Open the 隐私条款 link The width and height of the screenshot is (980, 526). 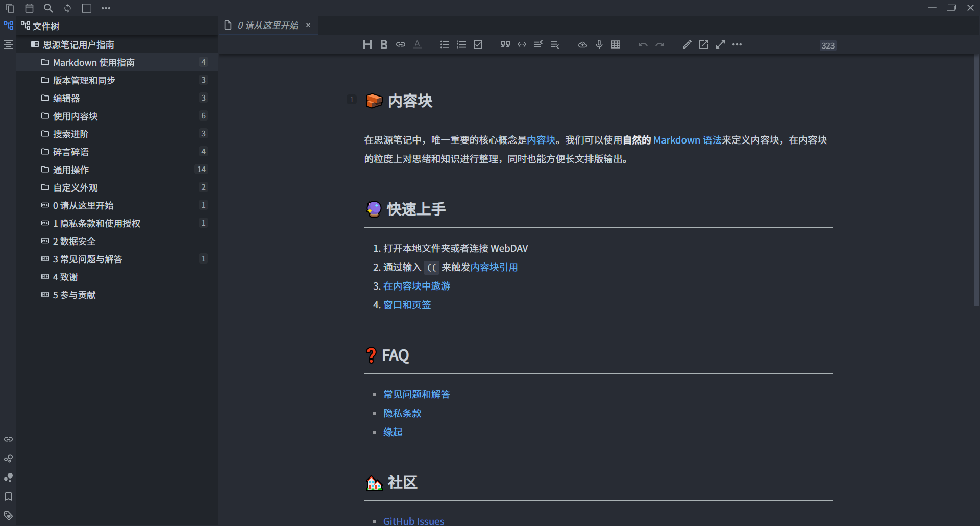pyautogui.click(x=402, y=413)
